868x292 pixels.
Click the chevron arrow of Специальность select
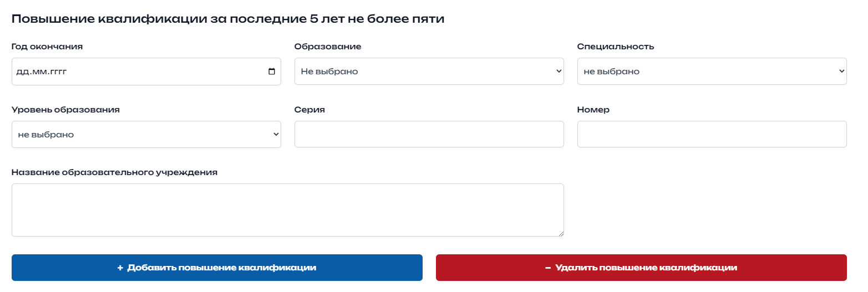(841, 71)
